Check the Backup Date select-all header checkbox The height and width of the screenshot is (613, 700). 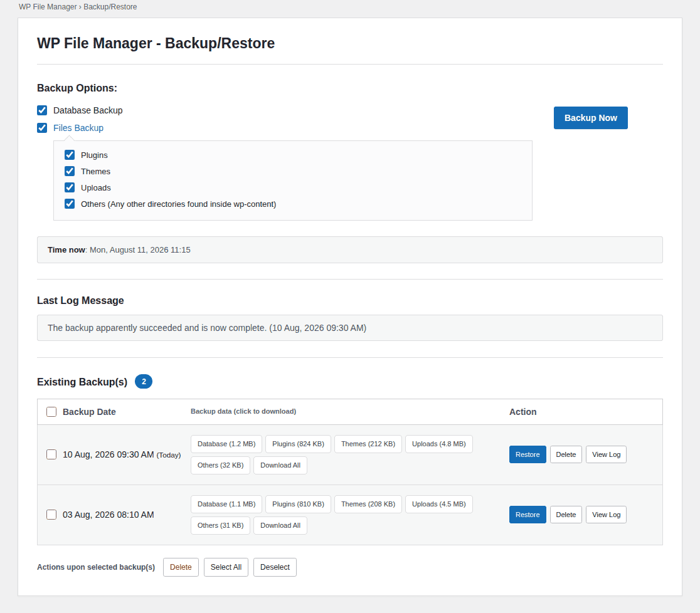(x=51, y=412)
